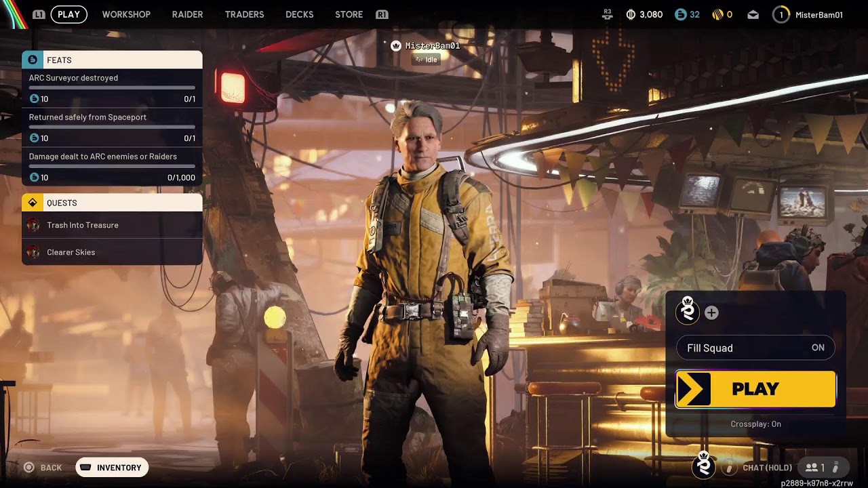Click the Back circle button icon
Screen dimensions: 868x488
pos(28,468)
